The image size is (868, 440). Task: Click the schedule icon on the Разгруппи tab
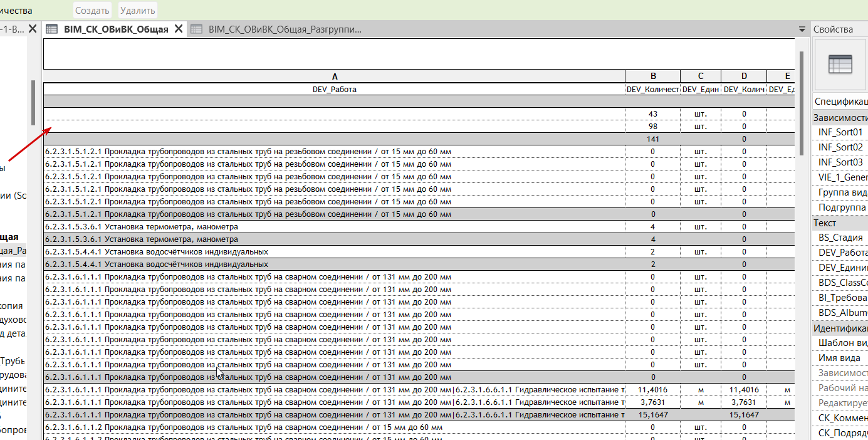(x=197, y=29)
